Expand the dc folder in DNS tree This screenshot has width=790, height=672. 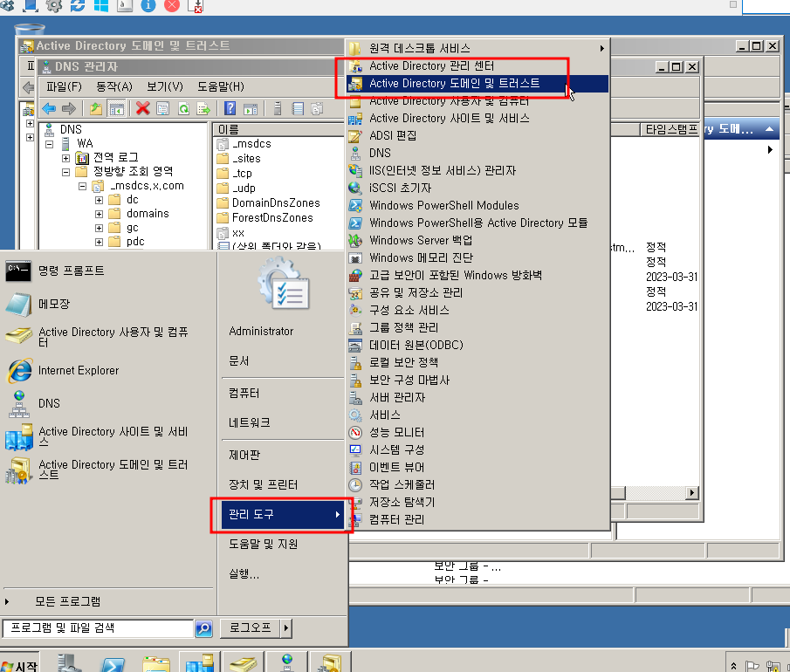click(100, 200)
